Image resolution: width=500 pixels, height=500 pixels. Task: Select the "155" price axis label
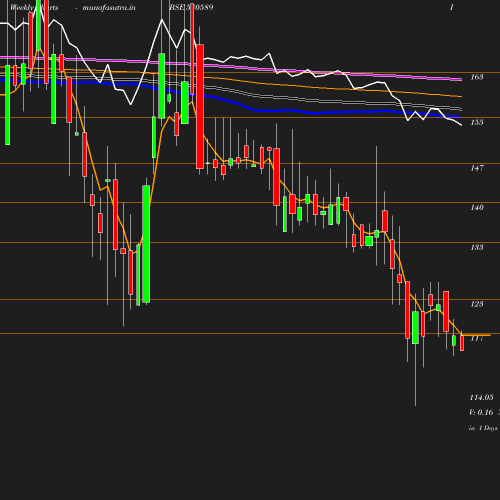[477, 122]
